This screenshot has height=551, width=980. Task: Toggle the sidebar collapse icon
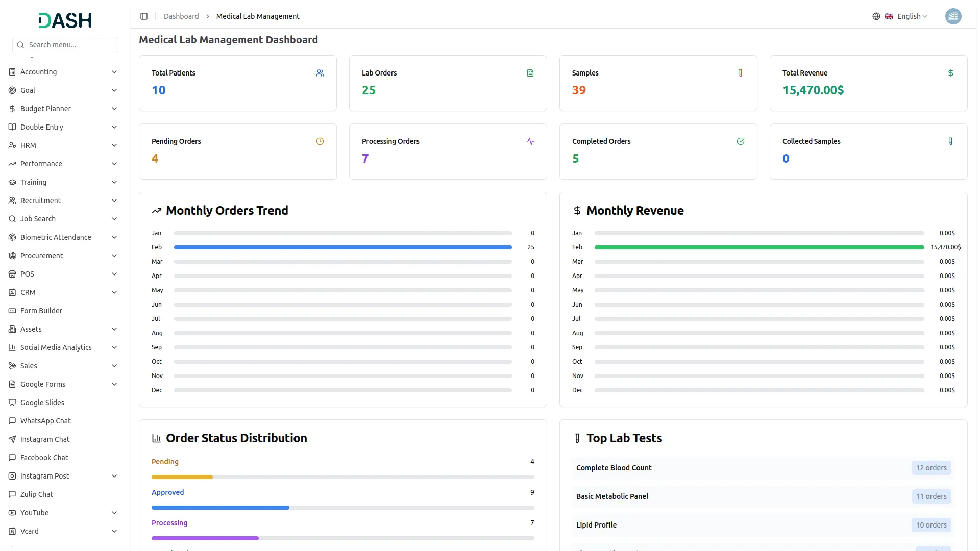point(144,16)
